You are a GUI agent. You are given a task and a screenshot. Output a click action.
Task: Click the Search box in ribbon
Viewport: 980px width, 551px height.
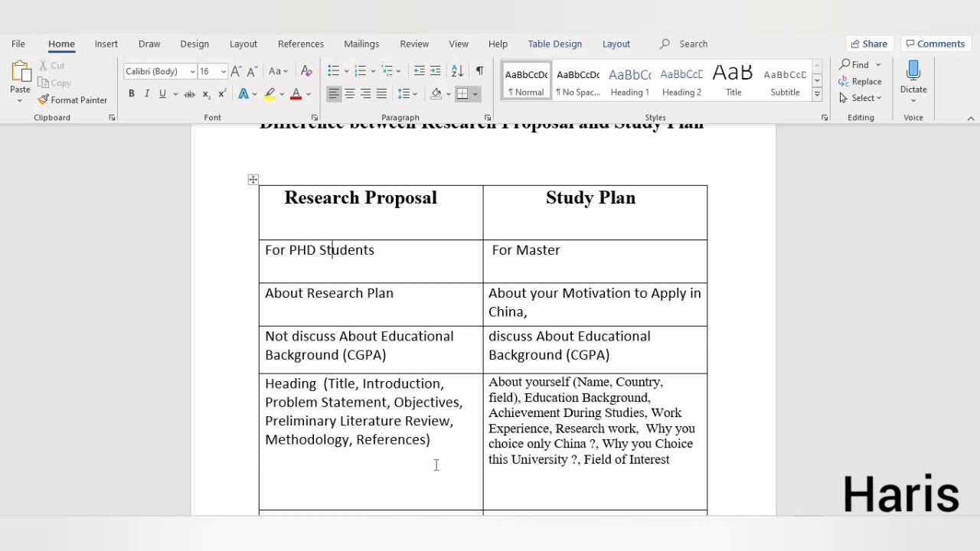coord(693,44)
